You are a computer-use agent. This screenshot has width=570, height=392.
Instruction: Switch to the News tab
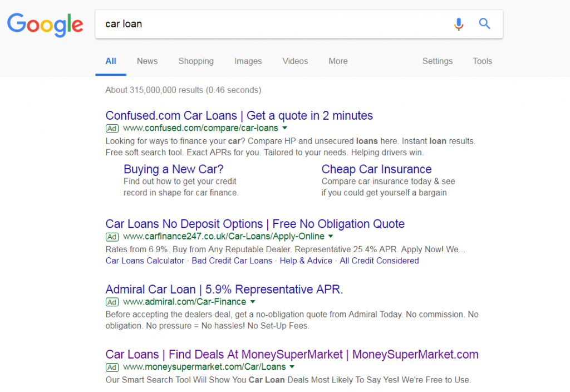click(x=147, y=61)
